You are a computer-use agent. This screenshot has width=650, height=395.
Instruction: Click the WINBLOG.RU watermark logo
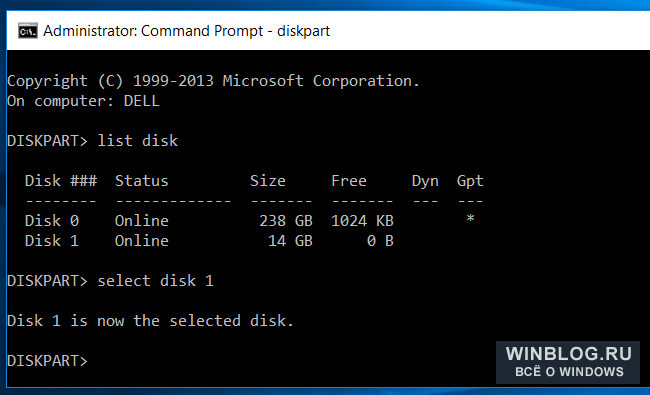click(x=568, y=362)
